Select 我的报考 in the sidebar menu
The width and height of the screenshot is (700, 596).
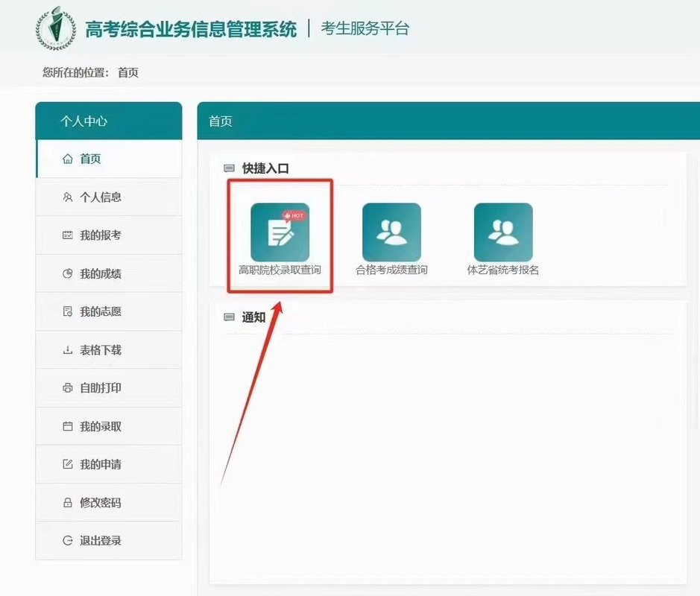(100, 235)
